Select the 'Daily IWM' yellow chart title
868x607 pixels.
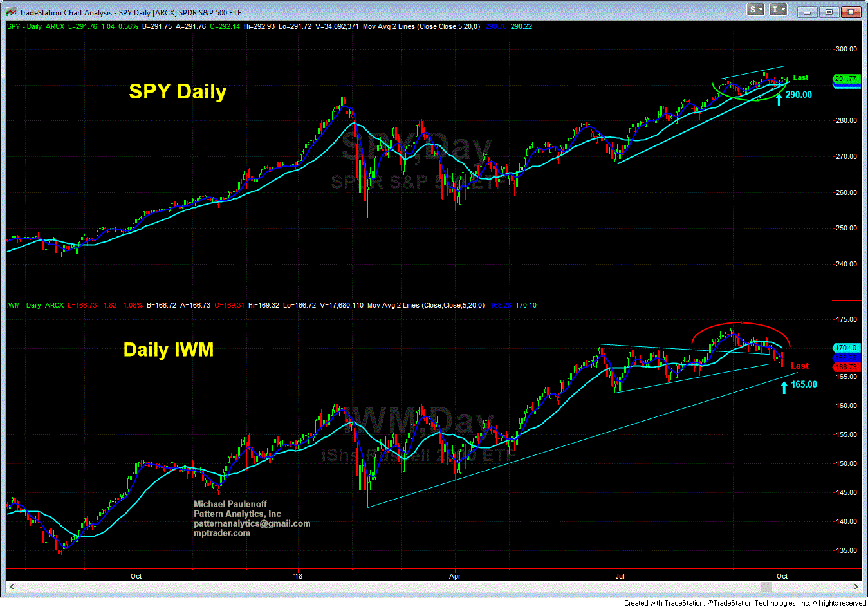click(x=169, y=350)
